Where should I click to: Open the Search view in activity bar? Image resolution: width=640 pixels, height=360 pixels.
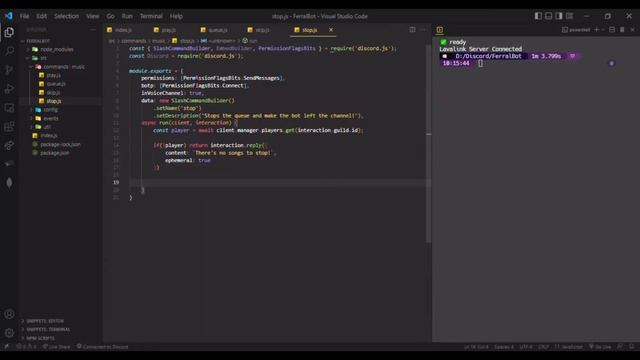pos(9,51)
